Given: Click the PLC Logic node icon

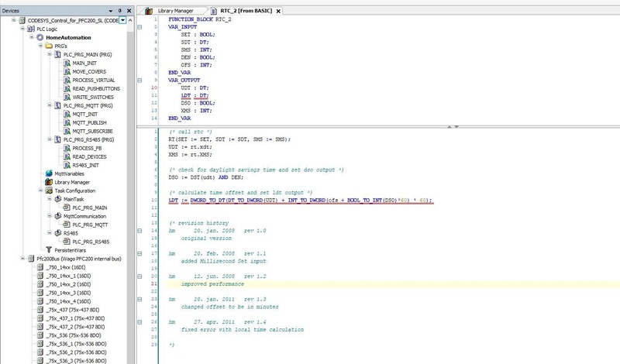Looking at the screenshot, I should (x=31, y=29).
